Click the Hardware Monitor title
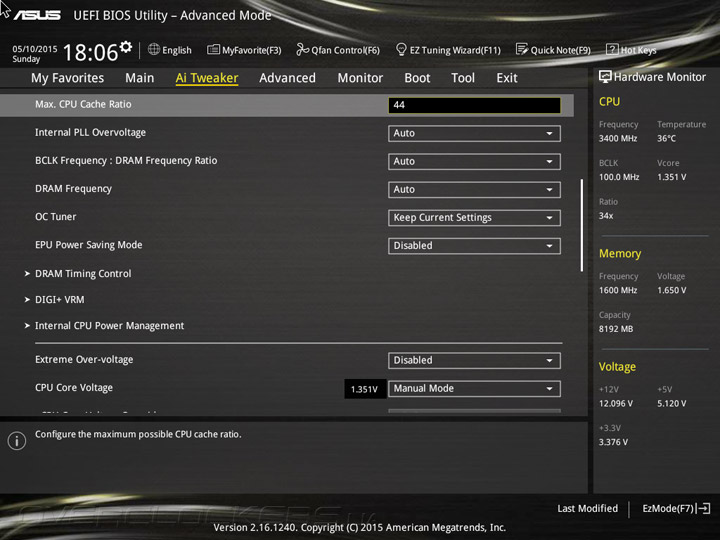 click(x=659, y=77)
